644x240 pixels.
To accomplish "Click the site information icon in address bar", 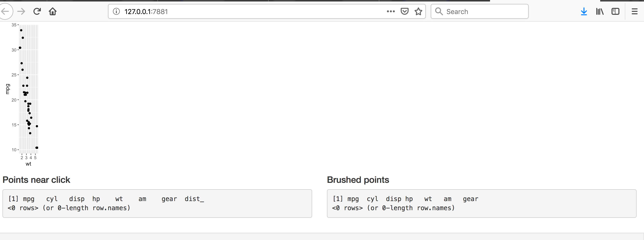I will [x=116, y=11].
